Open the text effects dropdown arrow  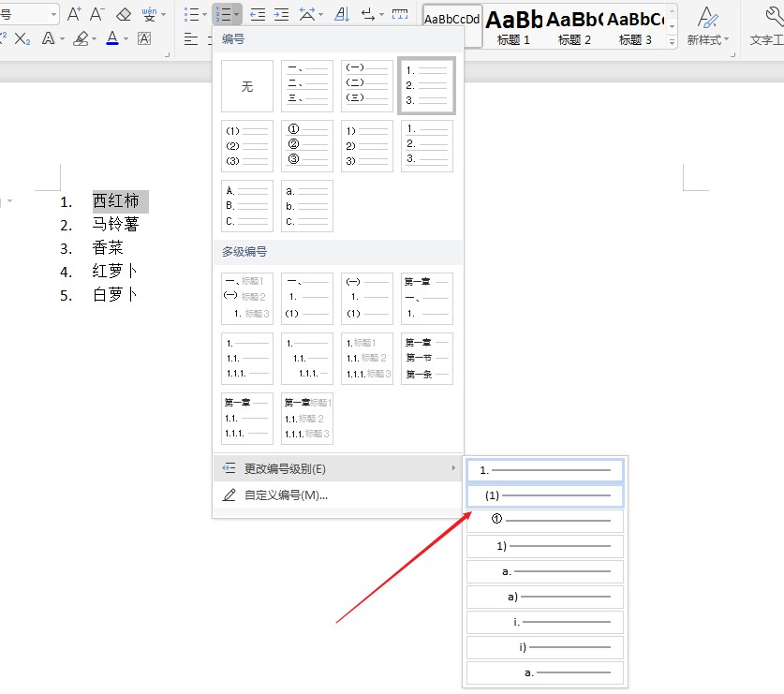(62, 38)
